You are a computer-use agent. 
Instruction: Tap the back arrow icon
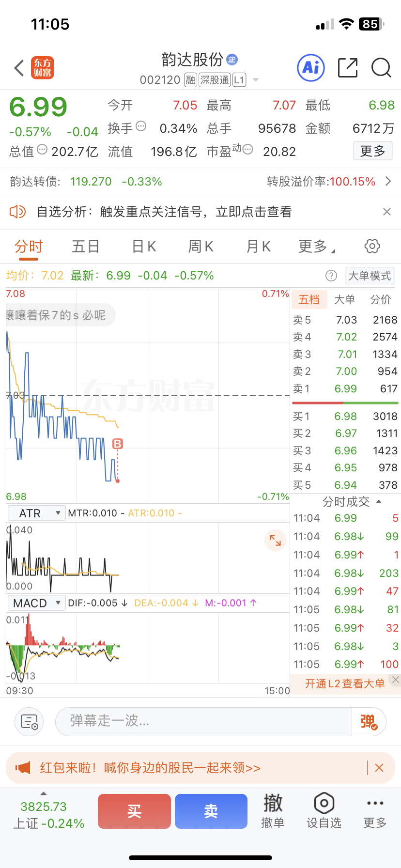(x=19, y=68)
